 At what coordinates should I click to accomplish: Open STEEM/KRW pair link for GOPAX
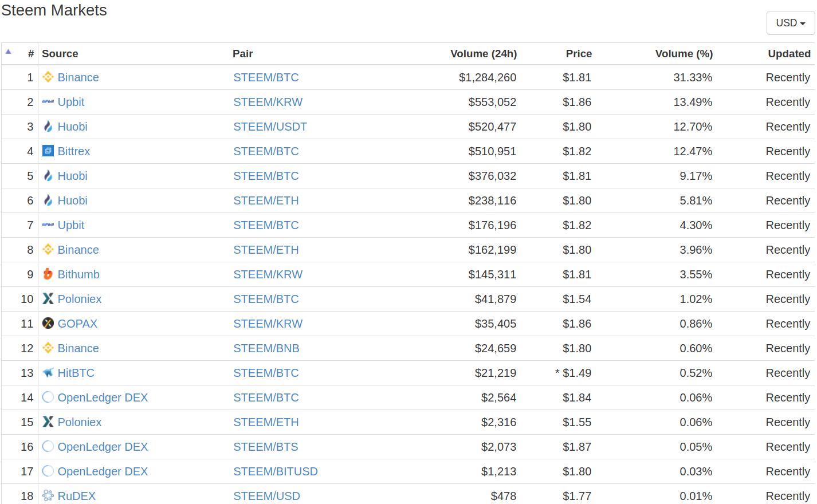(268, 324)
